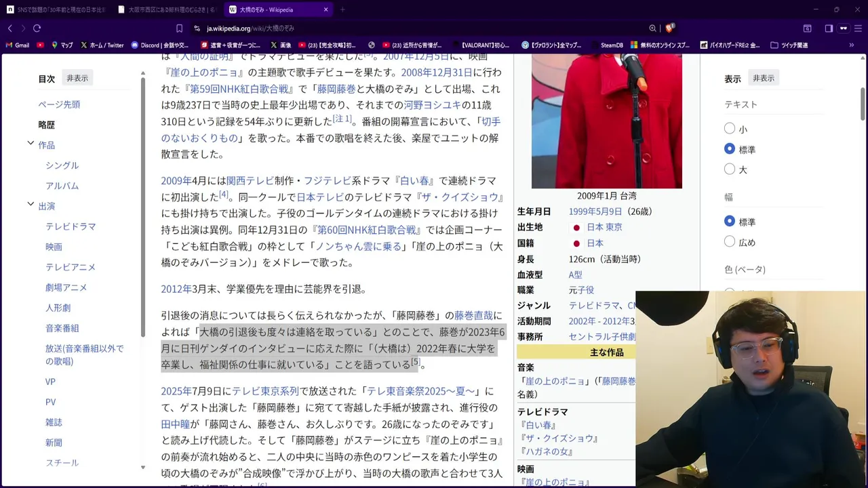Show hidden bookmarks overflow chevron
Screen dimensions: 868x488
click(852, 45)
